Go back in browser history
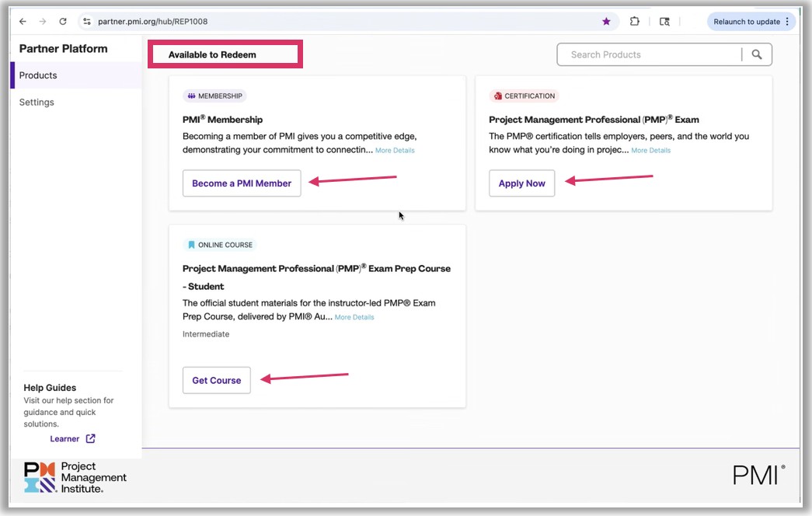 click(23, 21)
